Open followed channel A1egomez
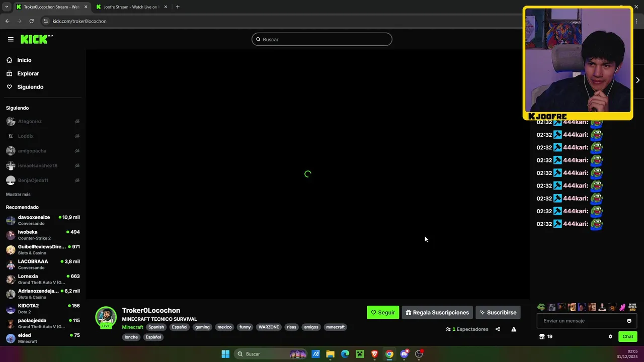 pyautogui.click(x=43, y=121)
